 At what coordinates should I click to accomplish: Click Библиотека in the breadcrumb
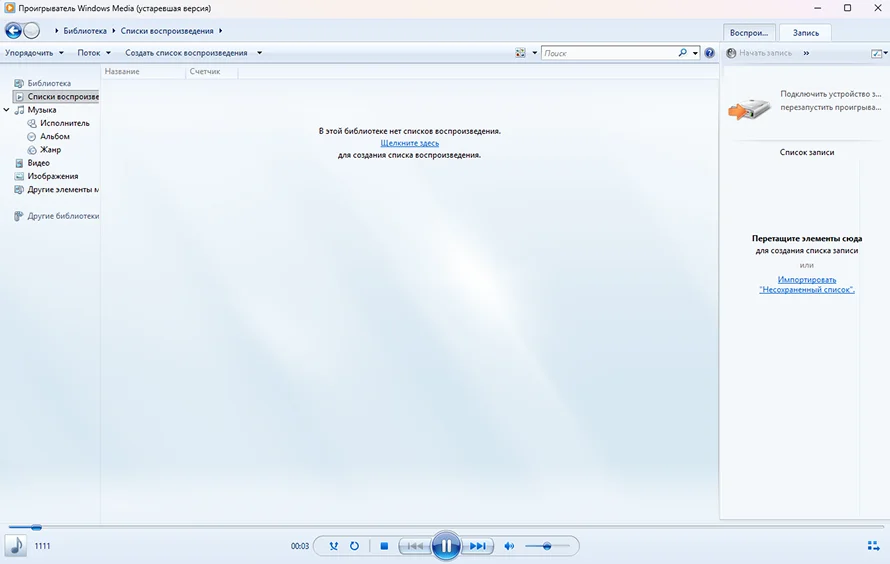pyautogui.click(x=85, y=31)
